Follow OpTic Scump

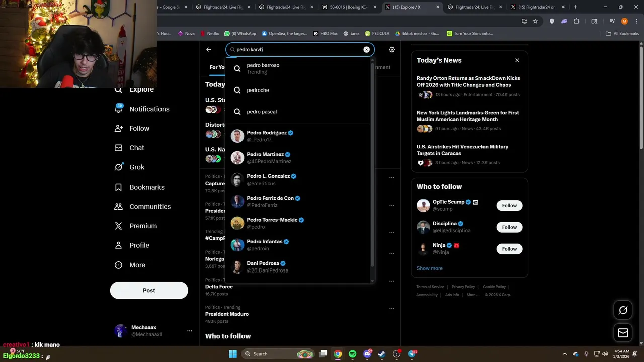(509, 205)
